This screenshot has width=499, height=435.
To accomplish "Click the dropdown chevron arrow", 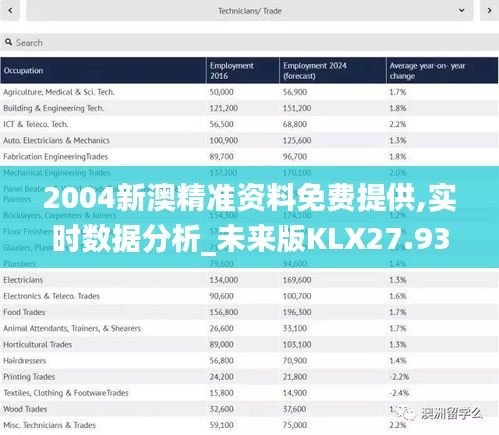I will tap(462, 10).
